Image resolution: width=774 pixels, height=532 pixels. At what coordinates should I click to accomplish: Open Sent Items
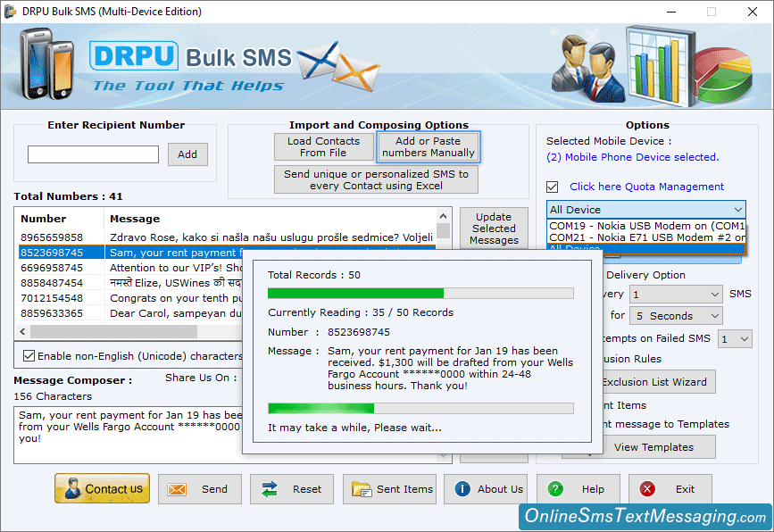click(389, 489)
